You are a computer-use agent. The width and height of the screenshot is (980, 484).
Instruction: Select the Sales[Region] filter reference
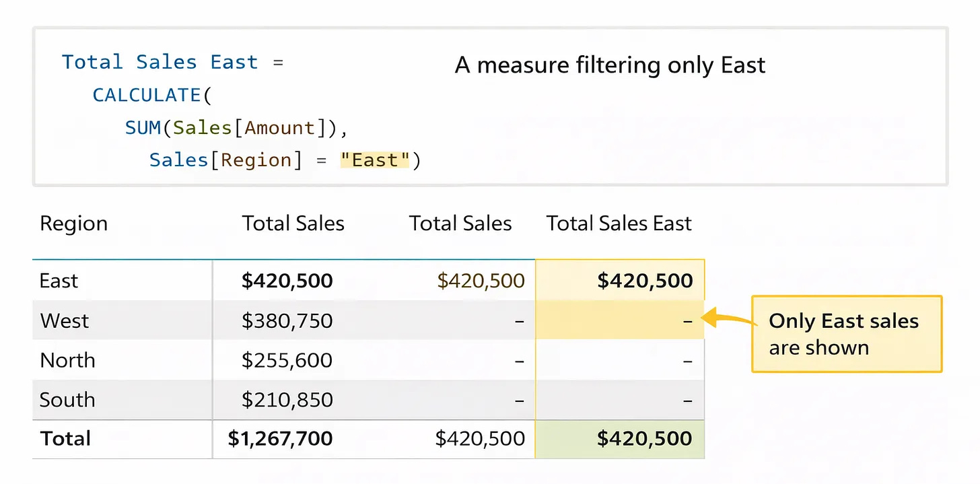pyautogui.click(x=225, y=160)
